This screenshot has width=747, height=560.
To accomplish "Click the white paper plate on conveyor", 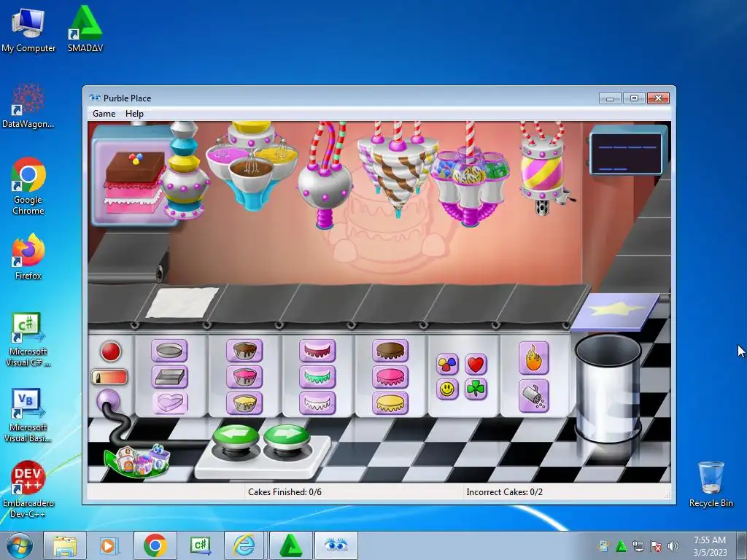I will point(182,303).
